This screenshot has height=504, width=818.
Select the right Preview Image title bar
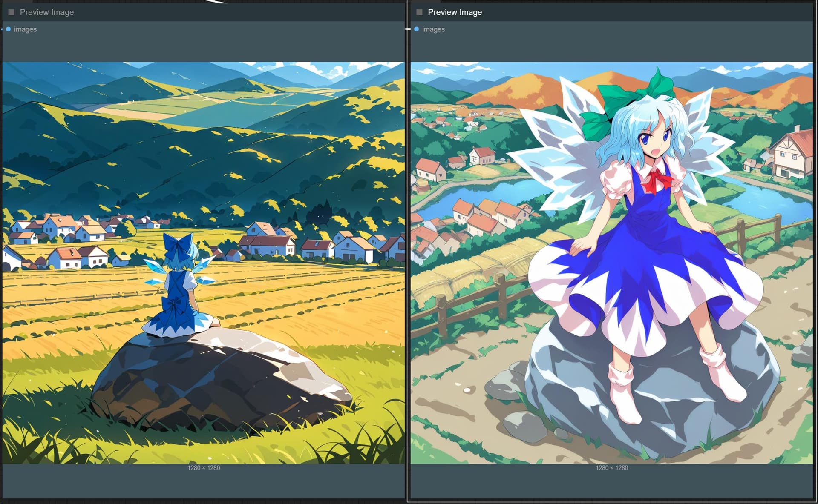click(x=612, y=12)
